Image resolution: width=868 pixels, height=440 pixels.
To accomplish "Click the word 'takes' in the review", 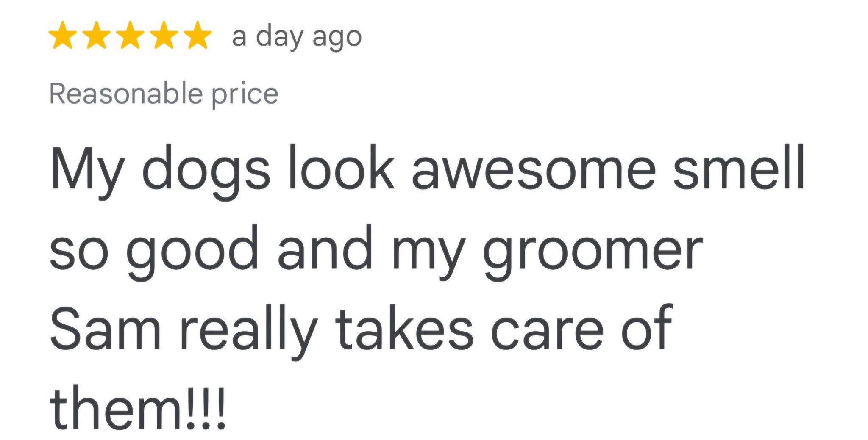I will coord(404,329).
